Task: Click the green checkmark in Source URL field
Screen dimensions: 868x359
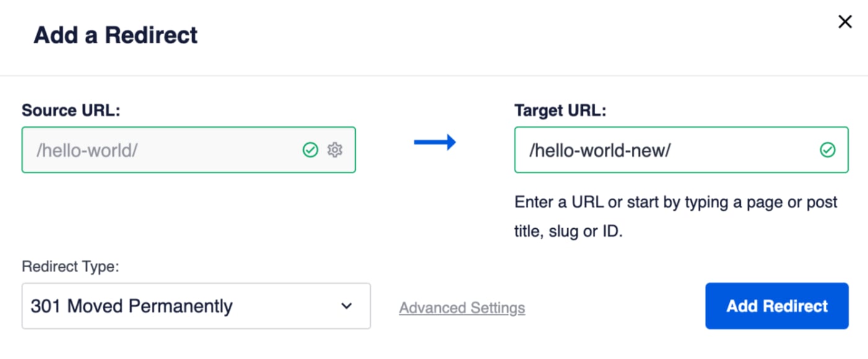Action: click(311, 149)
